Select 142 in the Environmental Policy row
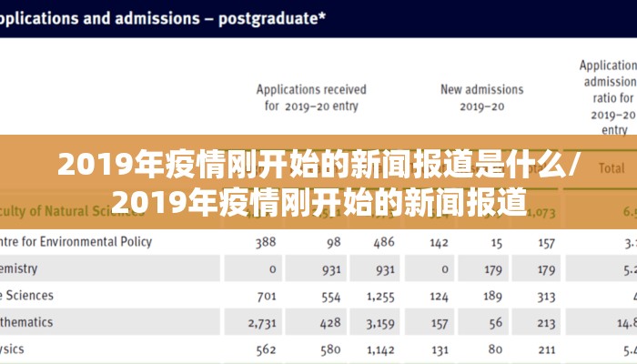This screenshot has height=364, width=637. [x=440, y=243]
